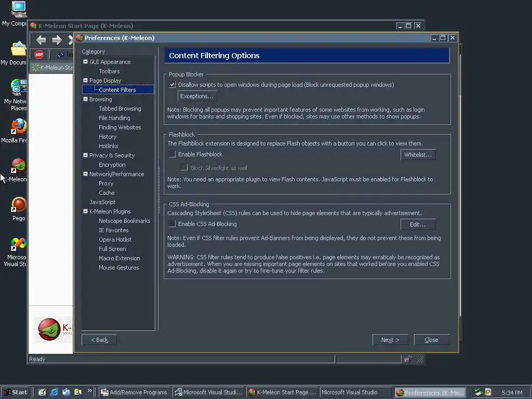
Task: Click Preferences dialog title bar icon
Action: [x=79, y=37]
